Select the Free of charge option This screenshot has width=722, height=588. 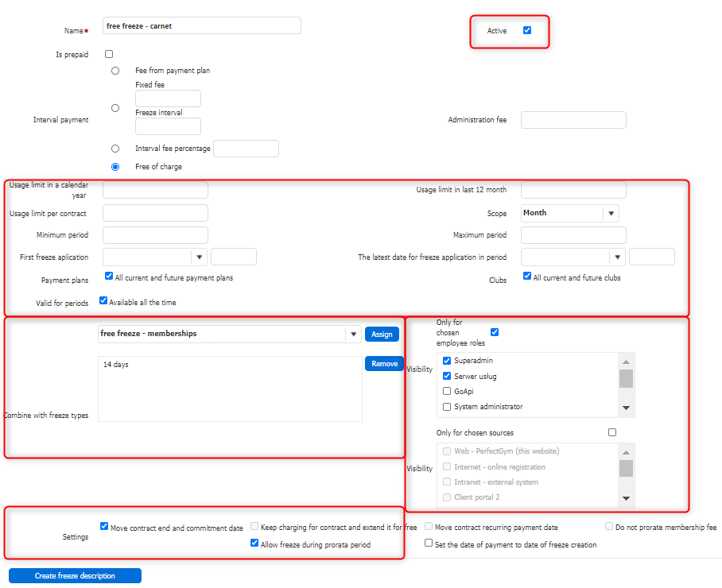(x=115, y=167)
